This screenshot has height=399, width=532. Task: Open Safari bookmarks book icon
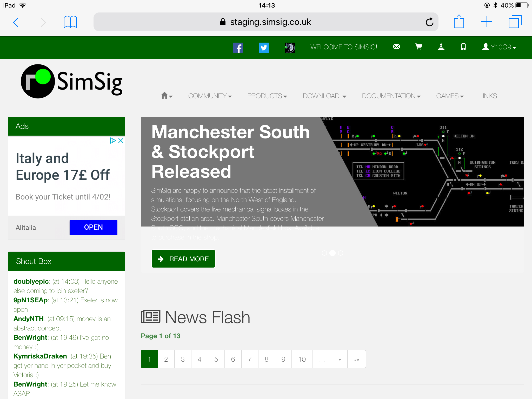pyautogui.click(x=70, y=22)
